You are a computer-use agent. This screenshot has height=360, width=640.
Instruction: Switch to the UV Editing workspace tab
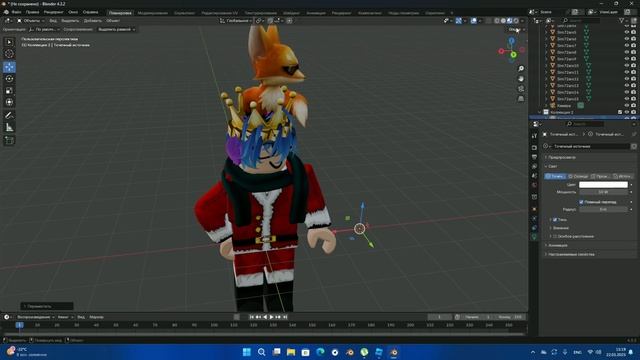219,13
